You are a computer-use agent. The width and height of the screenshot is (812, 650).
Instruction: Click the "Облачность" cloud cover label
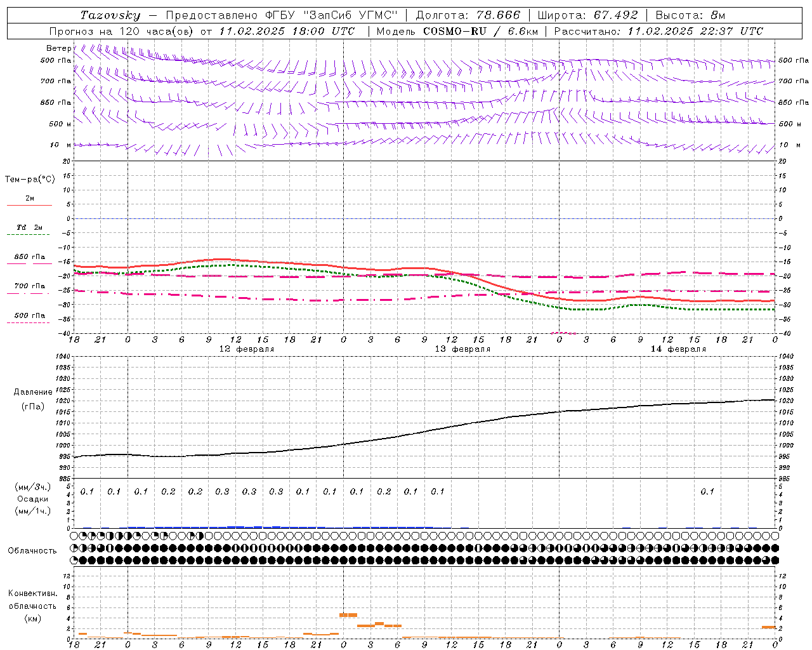click(x=32, y=550)
